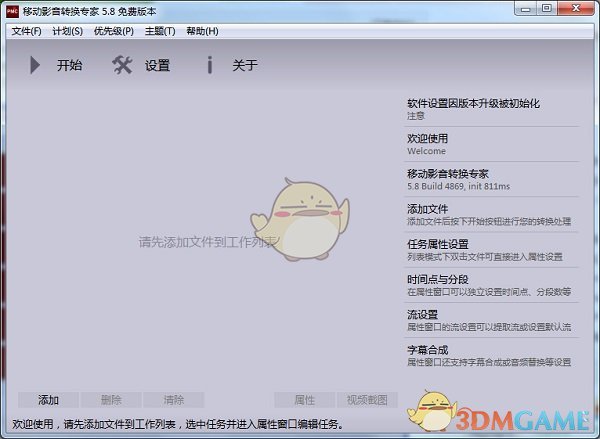600x439 pixels.
Task: Click the 添加 button to add files
Action: pos(48,400)
